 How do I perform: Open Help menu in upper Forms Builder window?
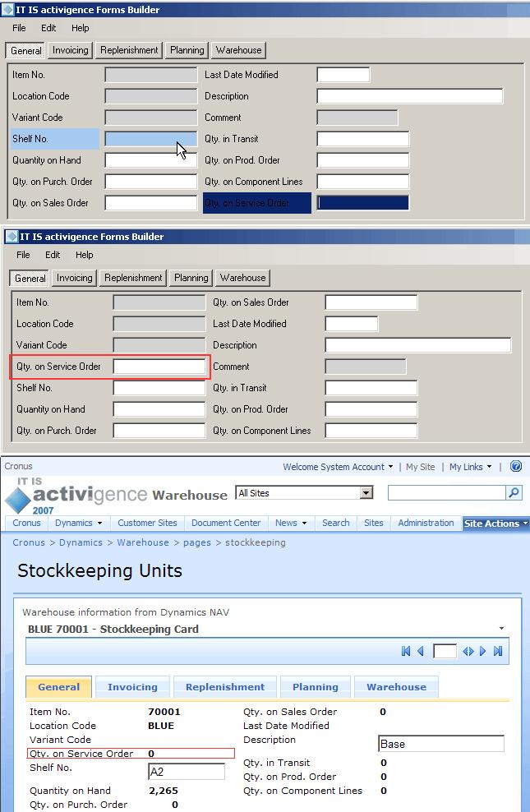[x=81, y=28]
